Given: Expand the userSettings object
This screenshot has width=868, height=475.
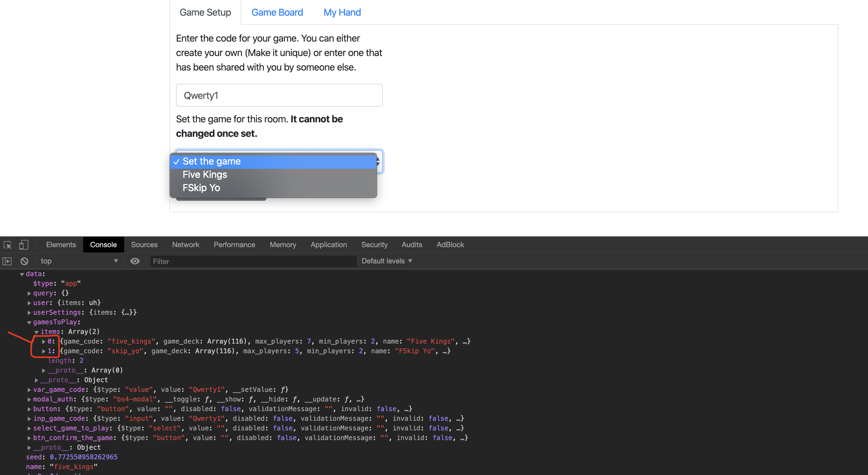Looking at the screenshot, I should pyautogui.click(x=29, y=313).
